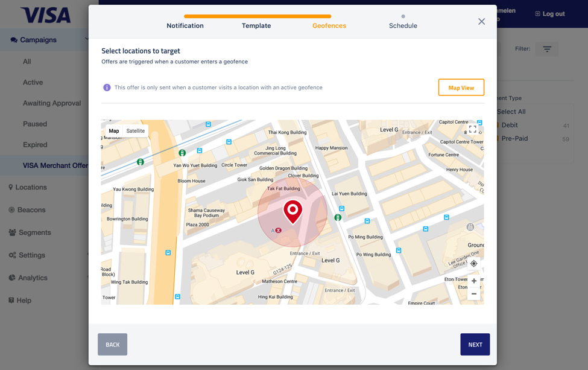Proceed with the NEXT button

tap(475, 345)
